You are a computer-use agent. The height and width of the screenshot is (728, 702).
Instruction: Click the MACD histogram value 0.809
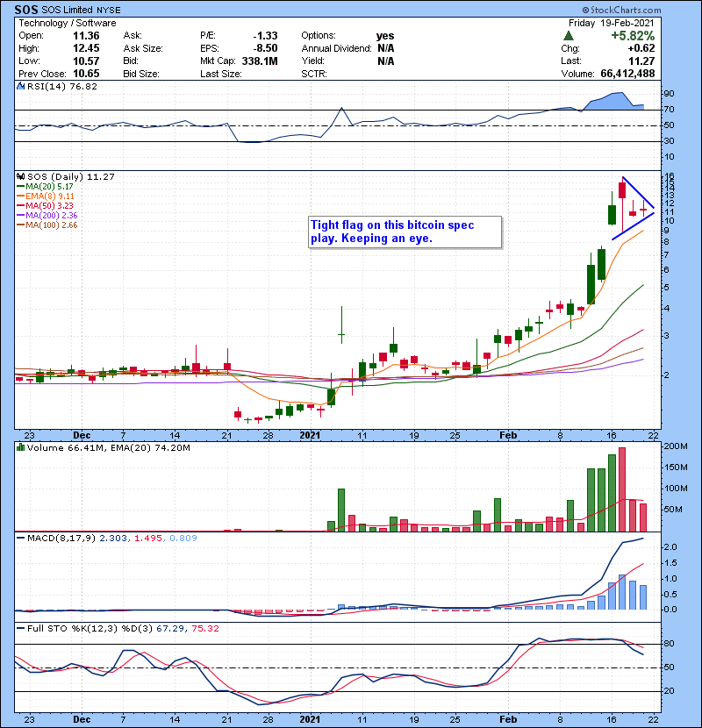tap(183, 538)
